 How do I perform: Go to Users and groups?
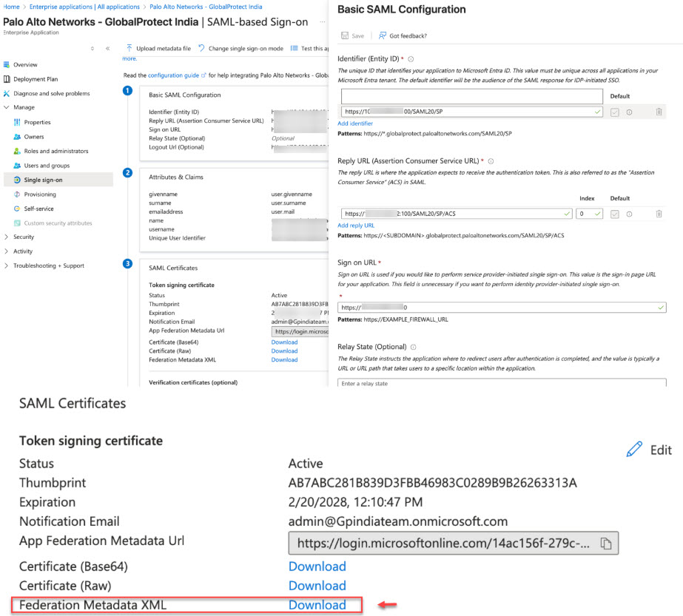point(47,166)
